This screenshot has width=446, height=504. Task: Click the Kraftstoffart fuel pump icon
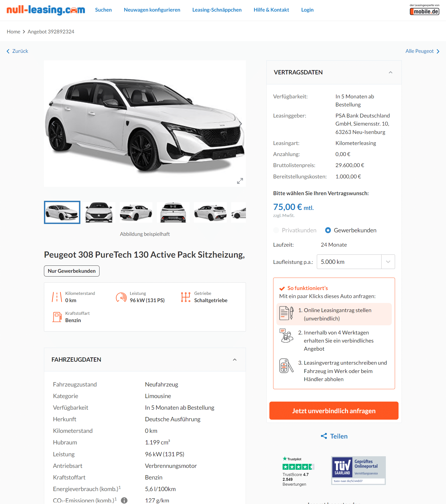[57, 317]
